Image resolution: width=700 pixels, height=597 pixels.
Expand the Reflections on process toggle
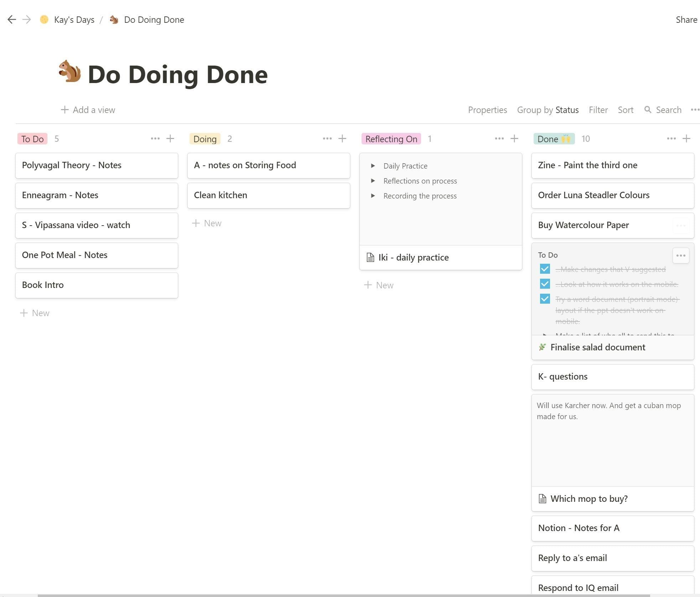pos(373,181)
